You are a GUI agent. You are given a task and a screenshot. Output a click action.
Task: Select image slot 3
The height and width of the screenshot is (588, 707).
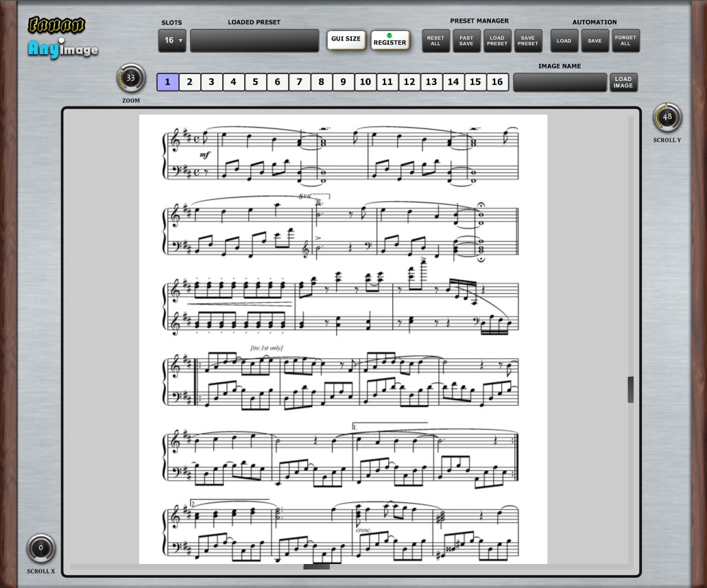[211, 82]
